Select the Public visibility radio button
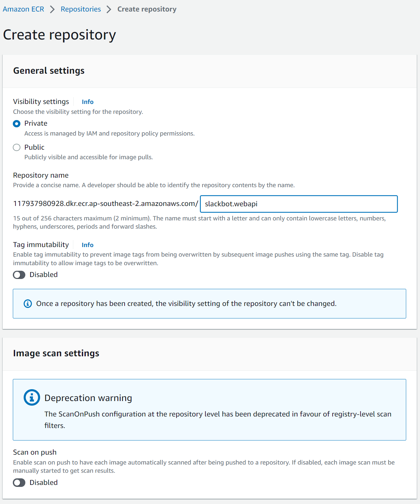This screenshot has height=504, width=420. click(16, 147)
